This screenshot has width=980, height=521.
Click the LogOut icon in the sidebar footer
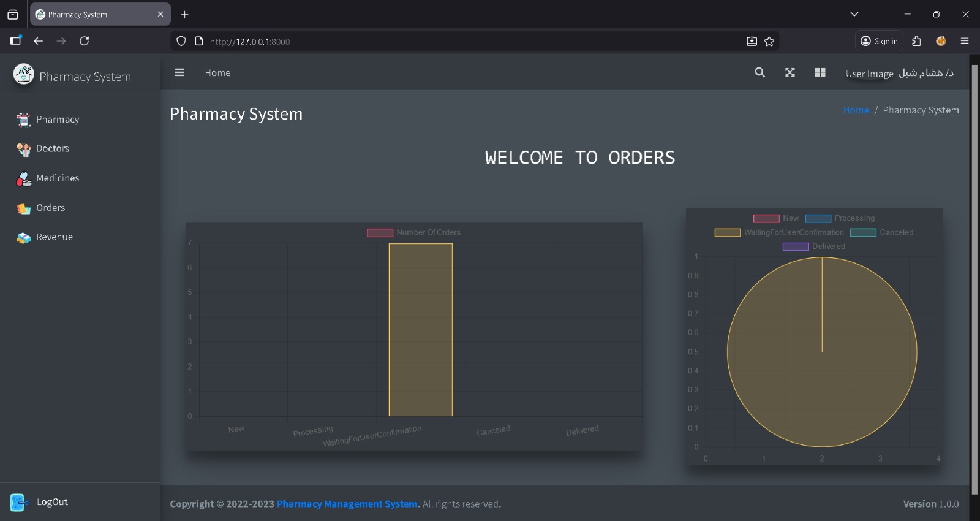pos(20,503)
